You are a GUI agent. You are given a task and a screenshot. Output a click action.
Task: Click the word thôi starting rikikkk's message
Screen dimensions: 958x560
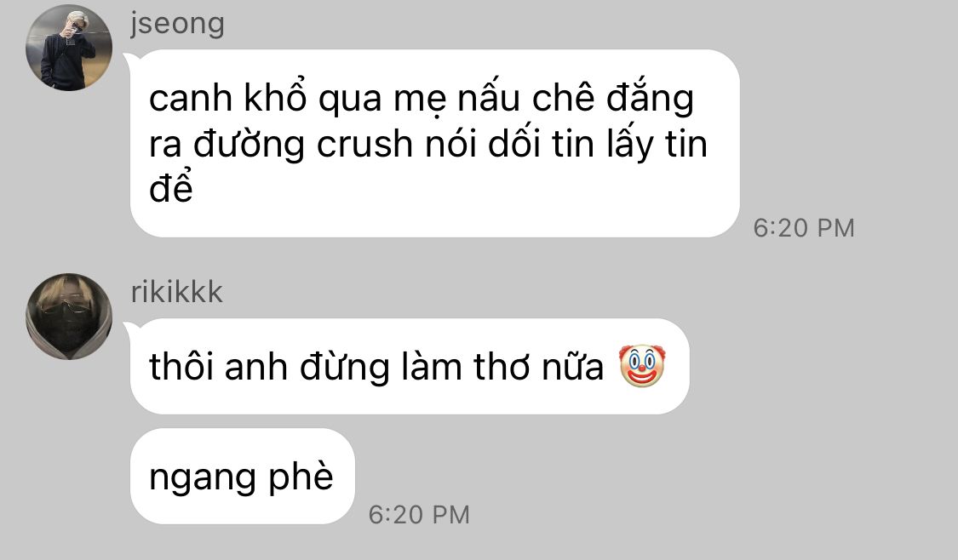(x=181, y=367)
